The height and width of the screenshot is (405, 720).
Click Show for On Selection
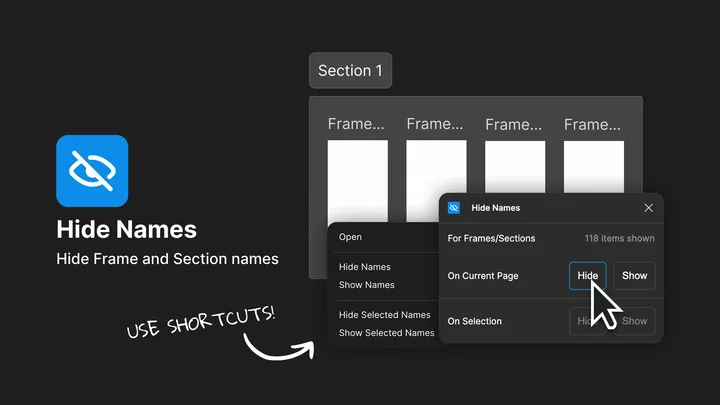tap(635, 321)
